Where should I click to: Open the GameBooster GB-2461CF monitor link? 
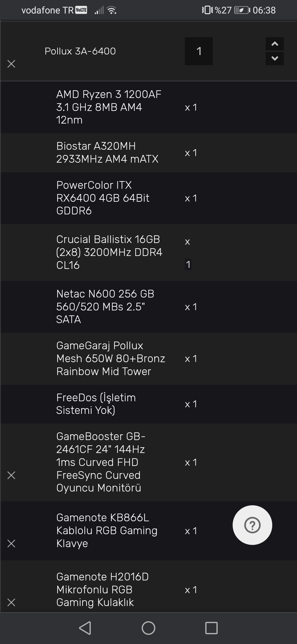tap(100, 462)
